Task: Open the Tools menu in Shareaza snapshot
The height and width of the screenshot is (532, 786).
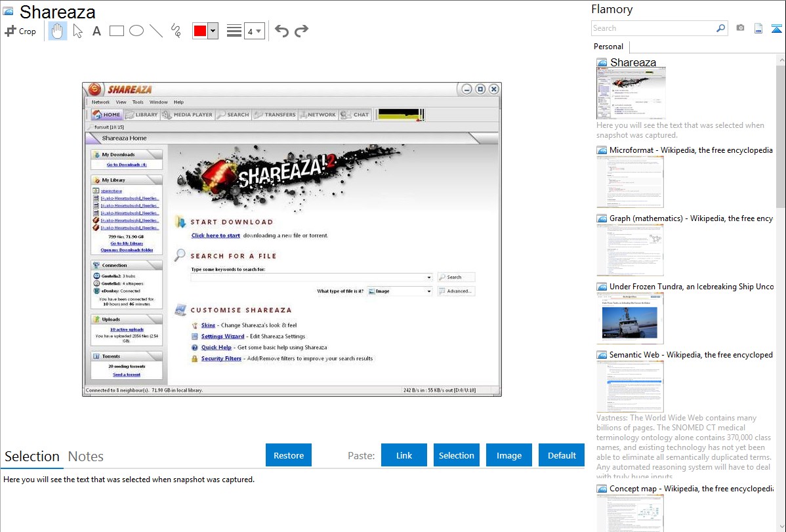Action: (138, 102)
